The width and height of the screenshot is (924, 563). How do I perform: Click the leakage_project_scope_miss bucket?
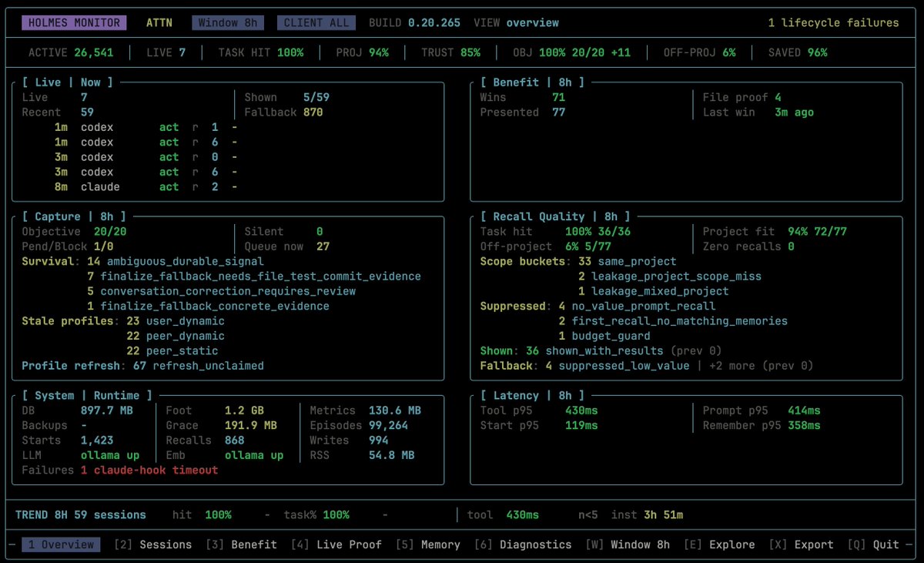pos(670,276)
